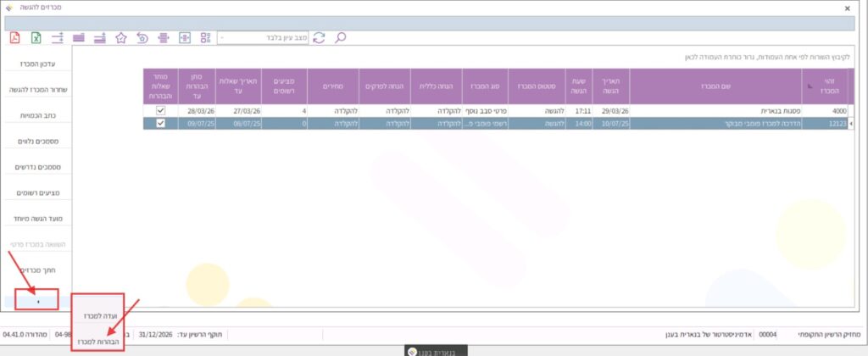The image size is (868, 356).
Task: Click the magnifying glass search icon
Action: click(341, 37)
